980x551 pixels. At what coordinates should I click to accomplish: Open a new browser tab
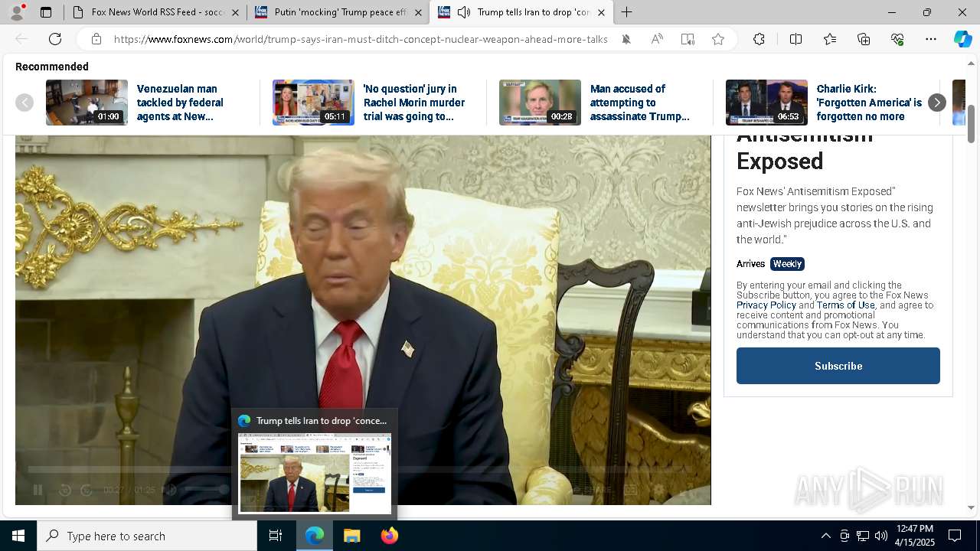[x=627, y=12]
